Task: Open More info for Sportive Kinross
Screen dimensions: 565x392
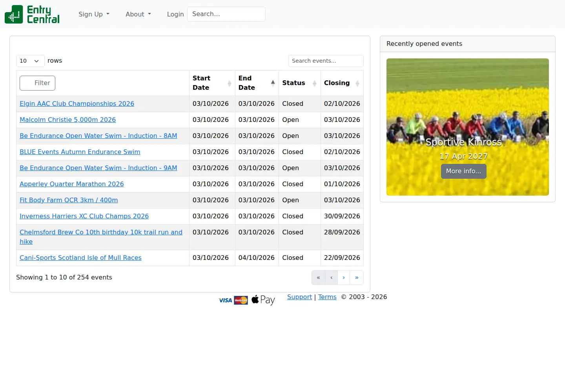Action: pyautogui.click(x=464, y=171)
